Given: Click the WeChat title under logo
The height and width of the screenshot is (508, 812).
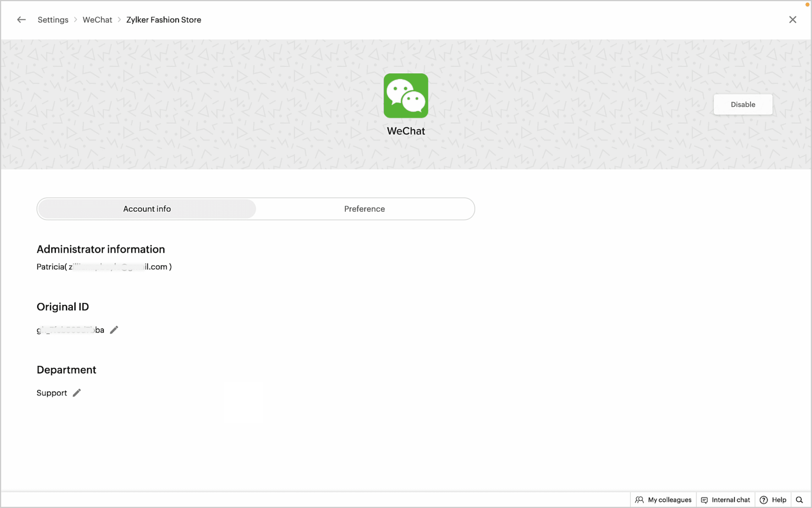Looking at the screenshot, I should (406, 131).
